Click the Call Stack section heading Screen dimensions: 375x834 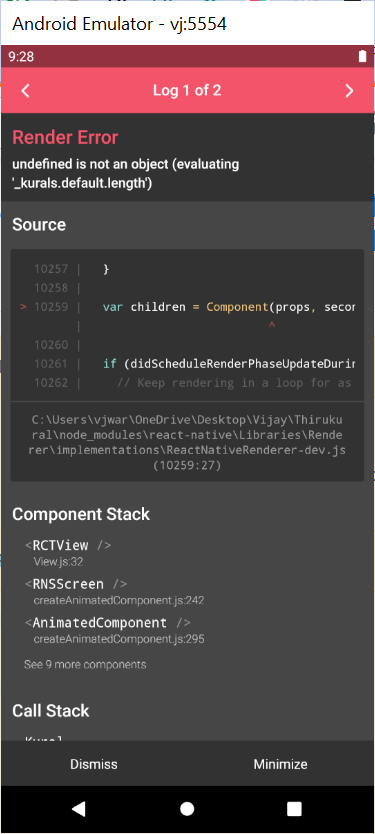click(x=51, y=711)
